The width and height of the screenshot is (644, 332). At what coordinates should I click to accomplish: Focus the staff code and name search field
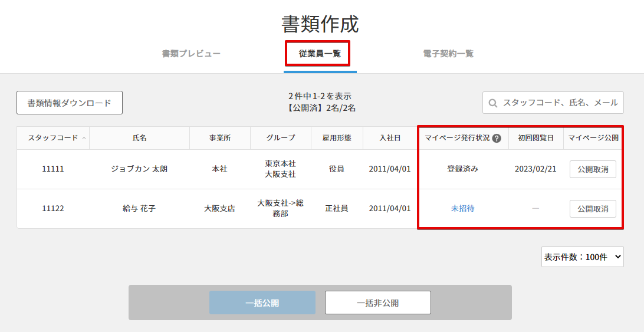coord(559,103)
